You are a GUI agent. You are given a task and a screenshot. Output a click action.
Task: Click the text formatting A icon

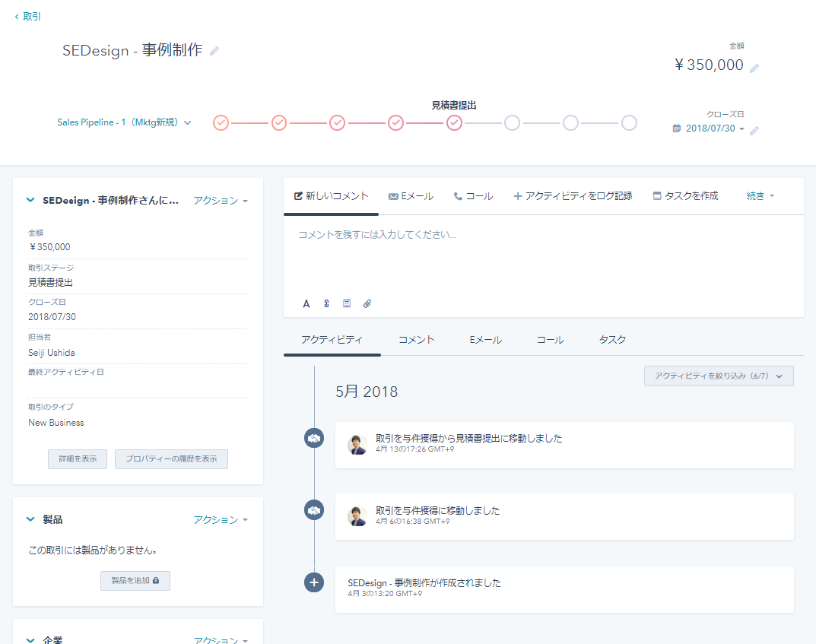[306, 304]
